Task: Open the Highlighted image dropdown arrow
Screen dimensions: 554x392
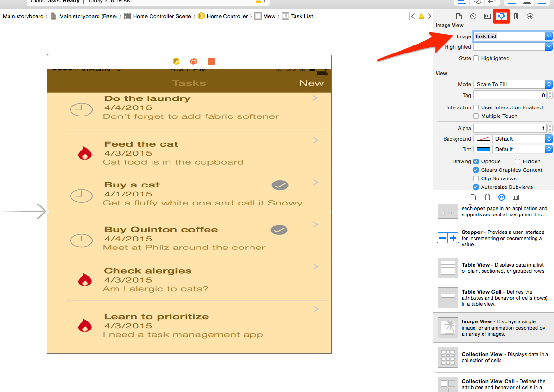Action: click(548, 46)
